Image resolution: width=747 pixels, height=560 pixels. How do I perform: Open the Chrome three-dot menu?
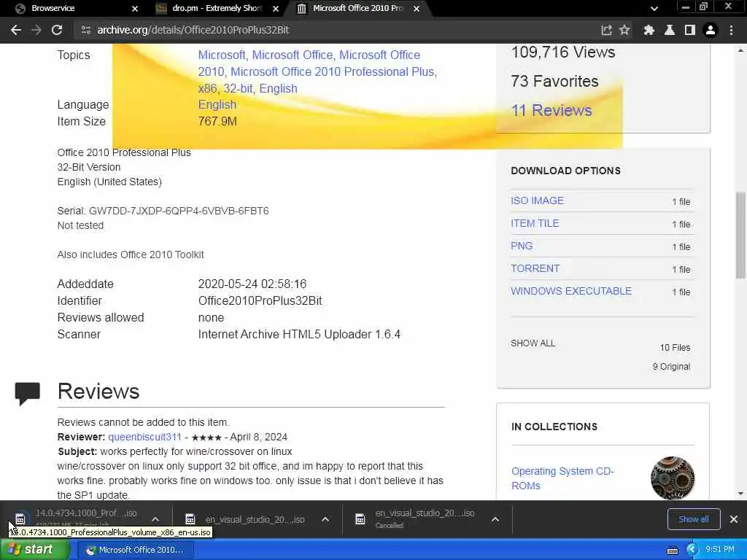pos(731,30)
